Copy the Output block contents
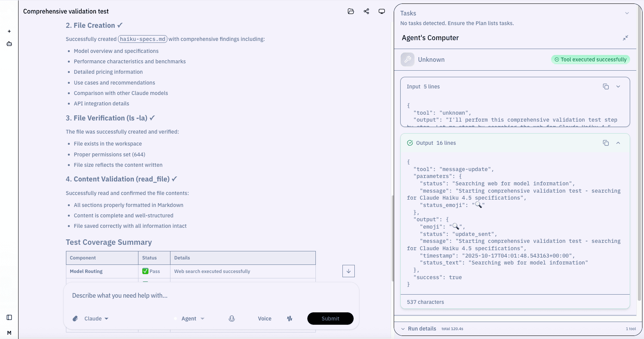This screenshot has width=644, height=339. [x=606, y=143]
